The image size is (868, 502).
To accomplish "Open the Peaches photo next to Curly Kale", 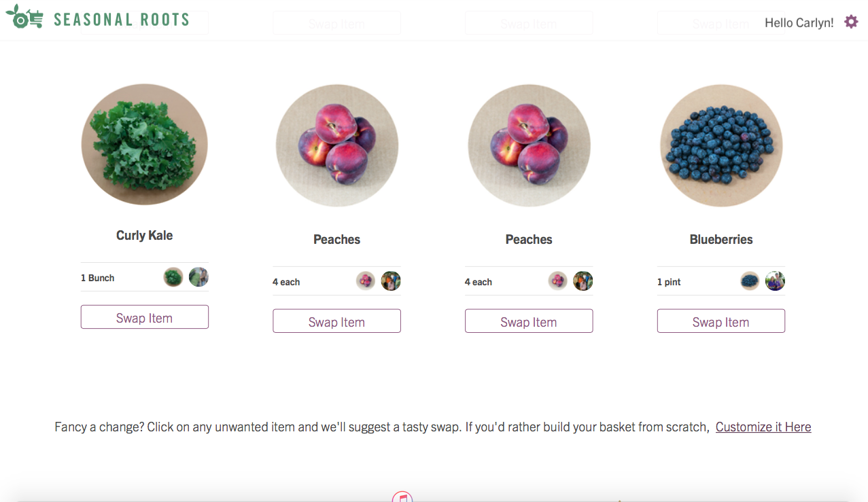I will (337, 145).
